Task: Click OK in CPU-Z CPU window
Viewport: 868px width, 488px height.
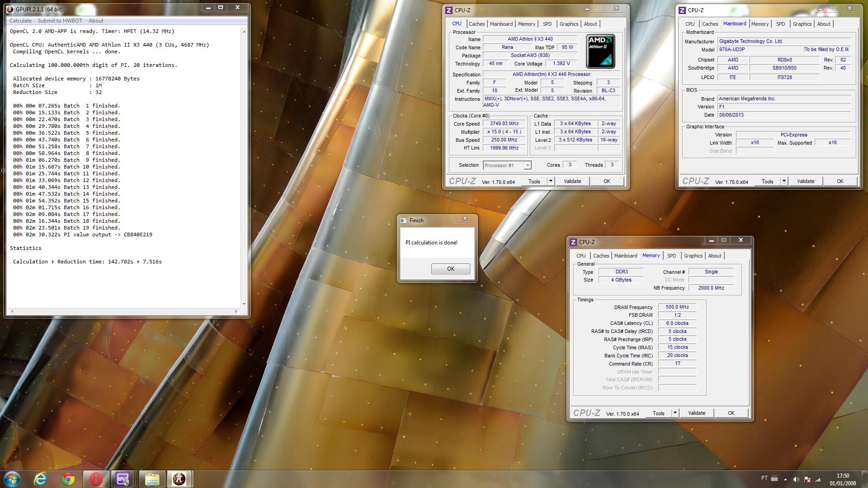Action: (607, 181)
